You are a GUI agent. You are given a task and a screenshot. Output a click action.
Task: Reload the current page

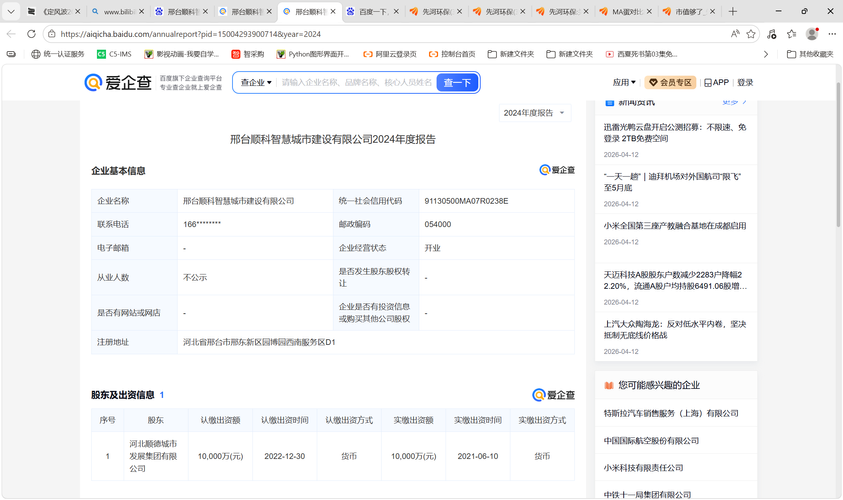tap(31, 34)
